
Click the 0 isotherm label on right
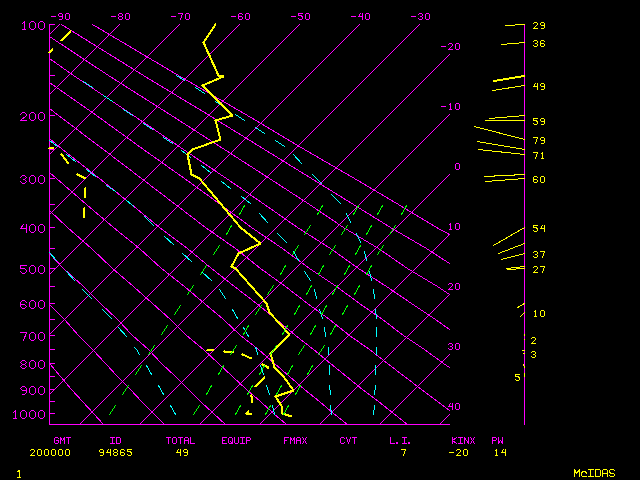pos(457,167)
